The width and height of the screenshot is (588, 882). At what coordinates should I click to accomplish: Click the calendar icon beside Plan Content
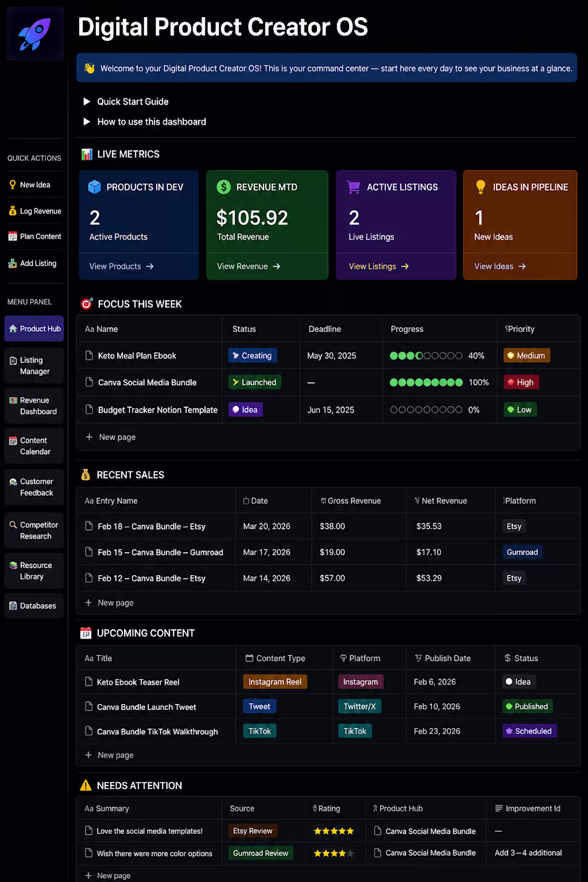coord(13,236)
